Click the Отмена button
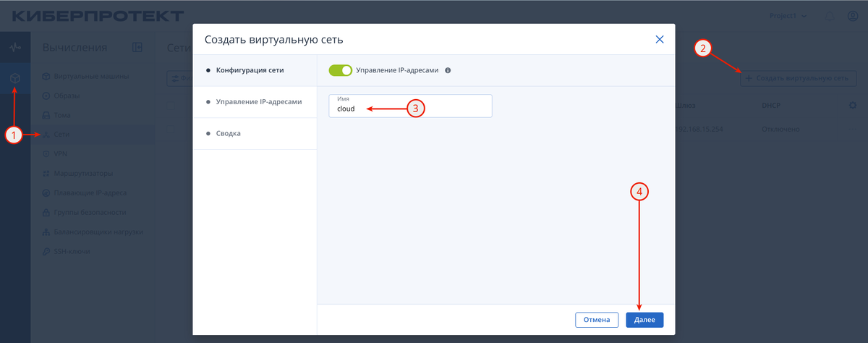This screenshot has width=868, height=343. pos(597,319)
